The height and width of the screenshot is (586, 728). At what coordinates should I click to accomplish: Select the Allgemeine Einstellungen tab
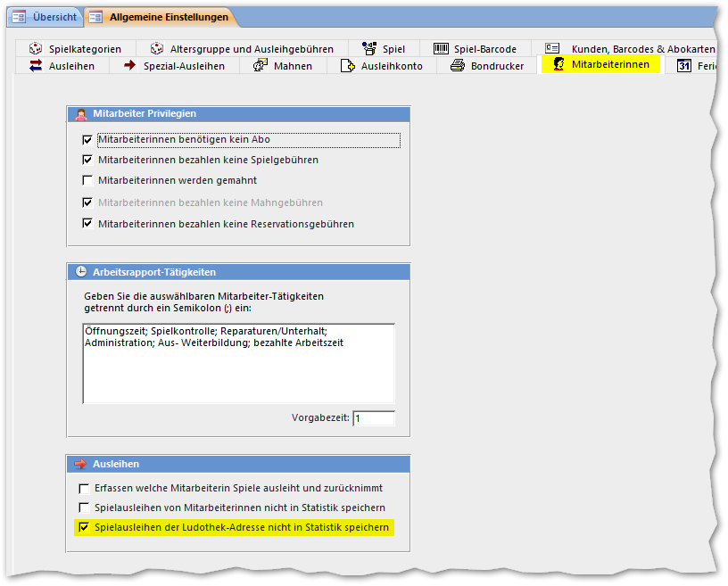click(161, 17)
